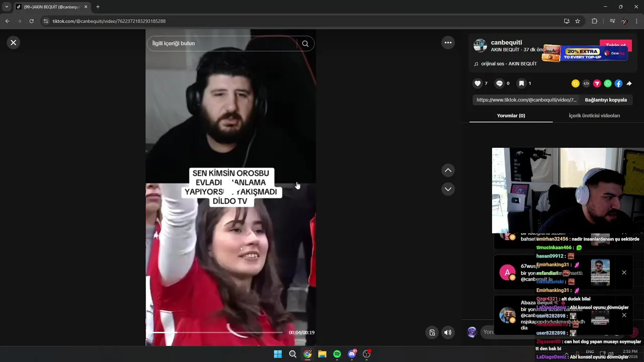Select the tiktok.com address bar URL

click(x=109, y=21)
